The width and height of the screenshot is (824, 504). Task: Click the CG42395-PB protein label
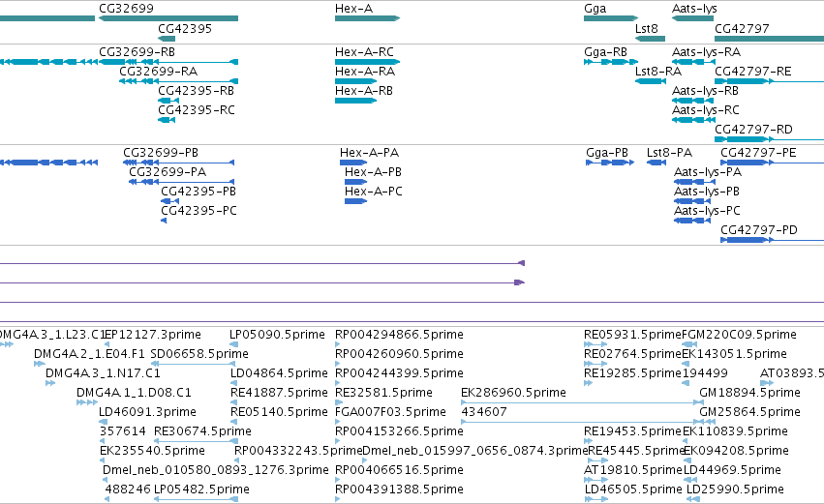click(198, 192)
